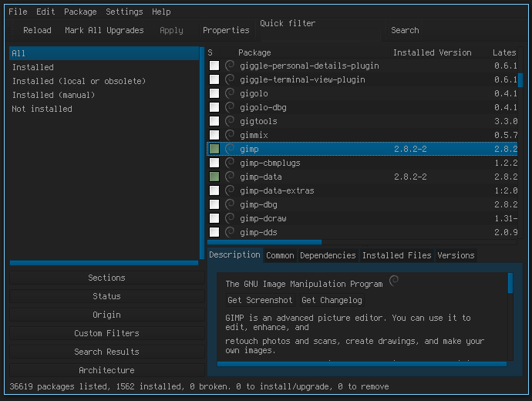532x401 pixels.
Task: Show the Status filter view
Action: pyautogui.click(x=107, y=296)
